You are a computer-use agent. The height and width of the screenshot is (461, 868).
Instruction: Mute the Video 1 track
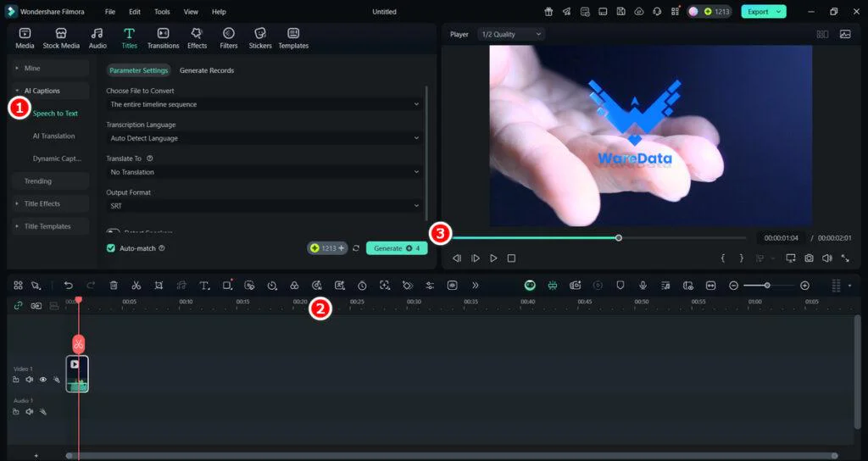coord(30,380)
